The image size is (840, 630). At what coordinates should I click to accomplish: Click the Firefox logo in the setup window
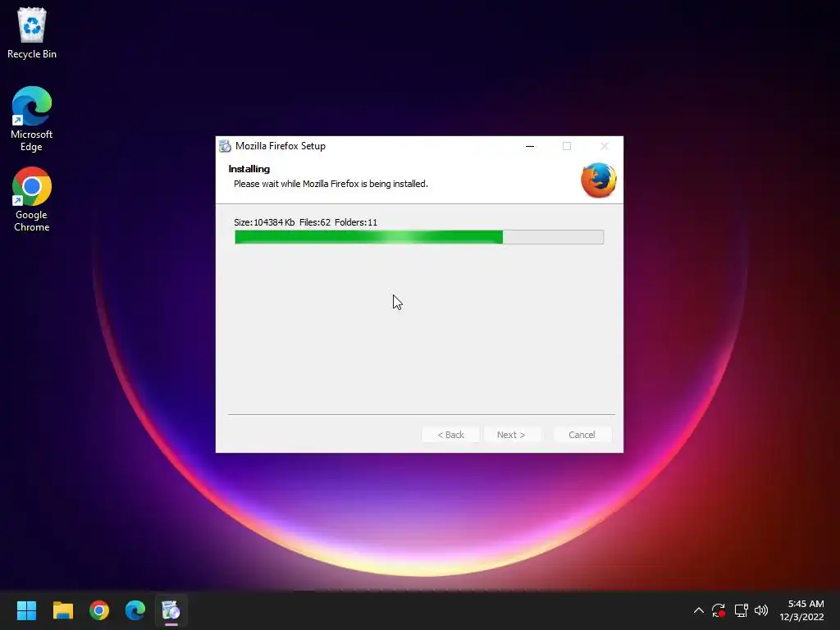coord(598,180)
